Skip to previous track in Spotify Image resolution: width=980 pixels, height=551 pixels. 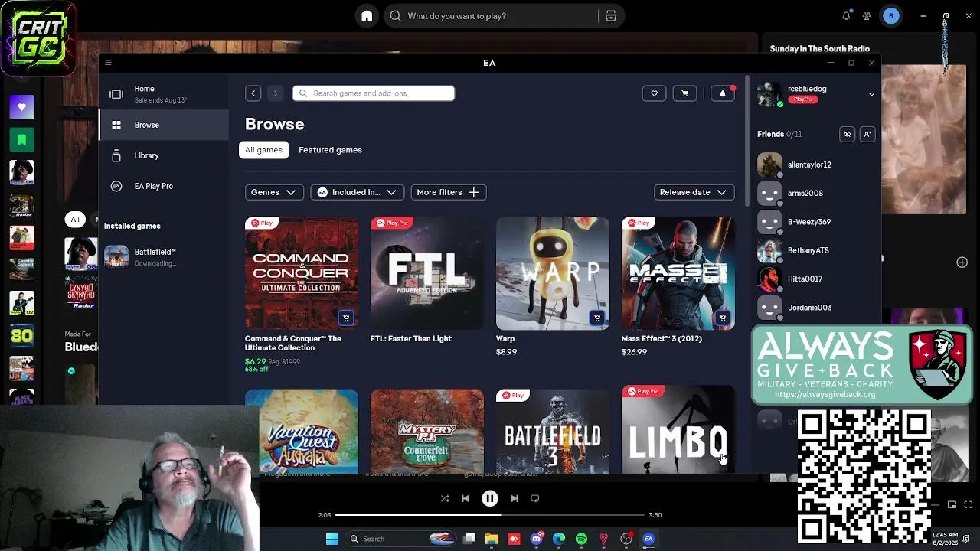coord(465,499)
